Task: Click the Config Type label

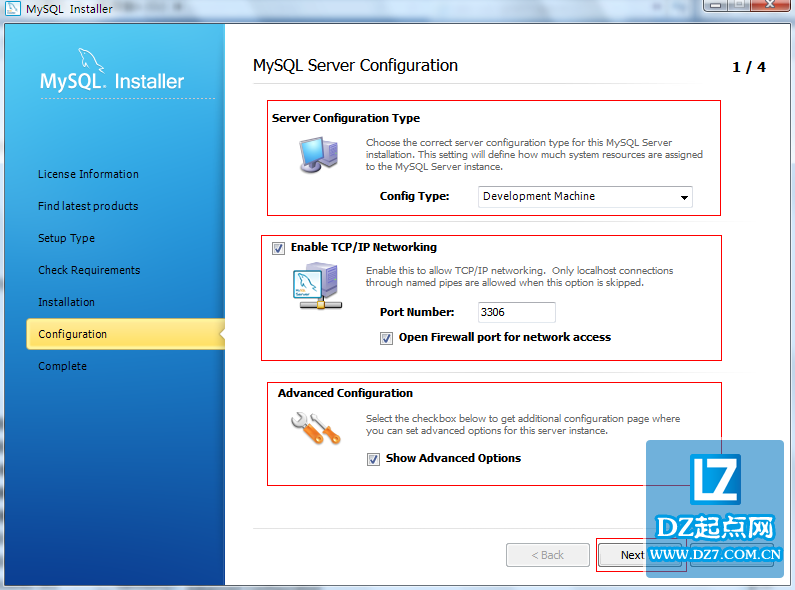Action: coord(415,197)
